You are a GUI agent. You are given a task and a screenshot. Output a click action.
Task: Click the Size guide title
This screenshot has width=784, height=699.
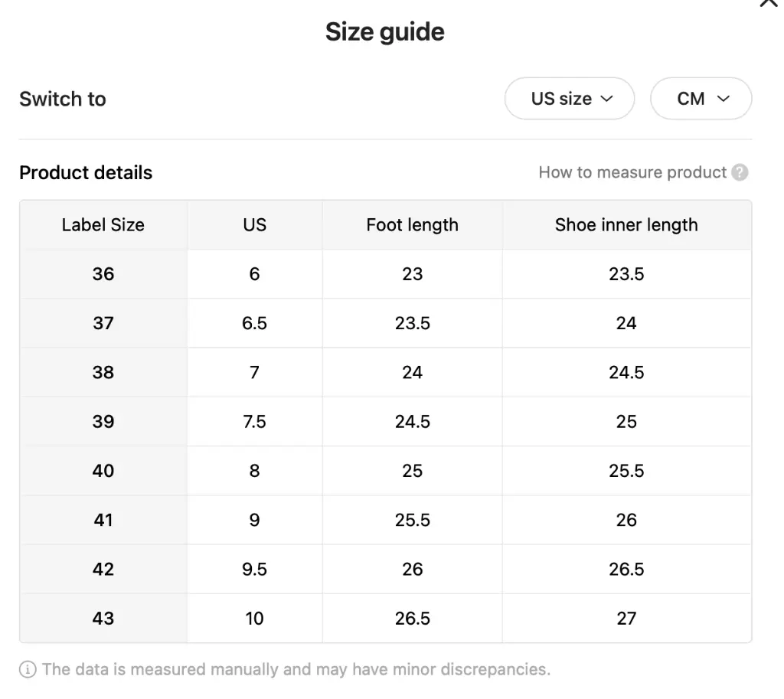(x=385, y=32)
